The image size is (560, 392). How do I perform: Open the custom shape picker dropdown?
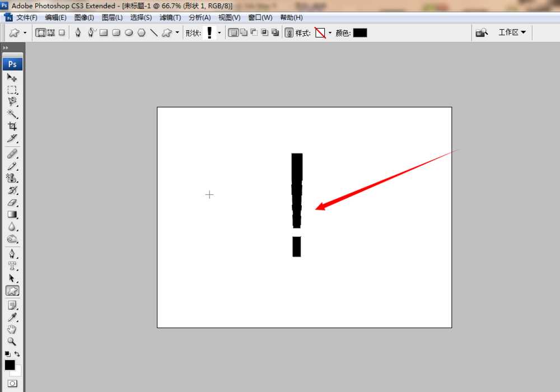(219, 33)
